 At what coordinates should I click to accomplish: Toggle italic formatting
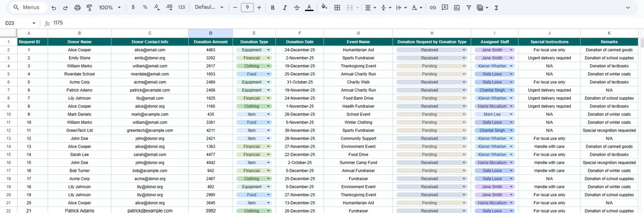coord(284,8)
